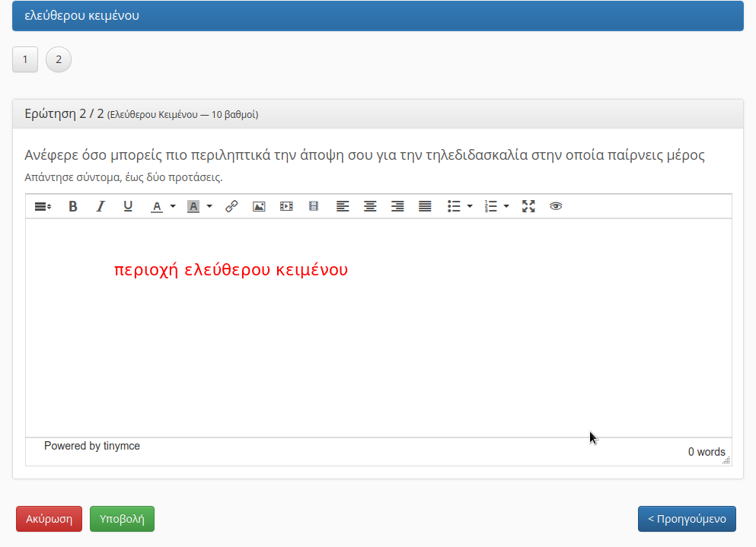
Task: Submit answers with Υποβολή button
Action: tap(122, 519)
